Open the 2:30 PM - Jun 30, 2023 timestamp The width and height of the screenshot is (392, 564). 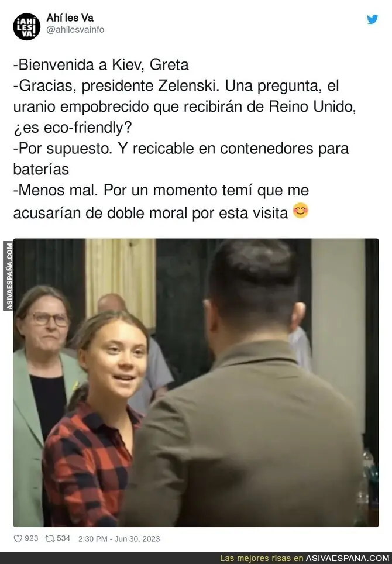click(x=119, y=538)
